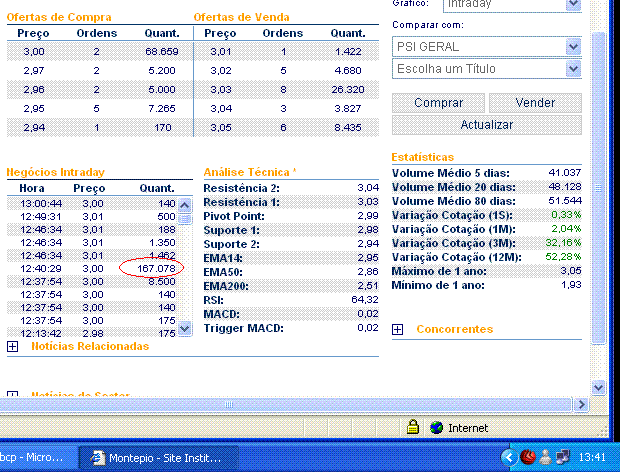Click the Negócios Intraday scrollbar thumb
Viewport: 621px width, 473px height.
[185, 219]
